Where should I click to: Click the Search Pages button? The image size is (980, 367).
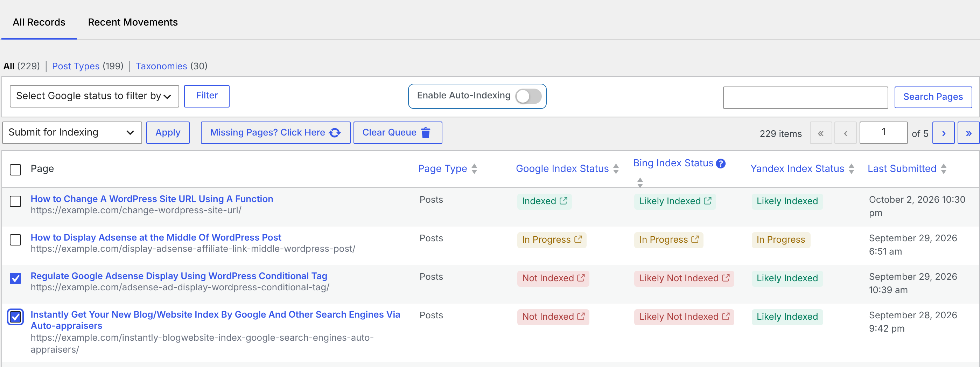(933, 97)
